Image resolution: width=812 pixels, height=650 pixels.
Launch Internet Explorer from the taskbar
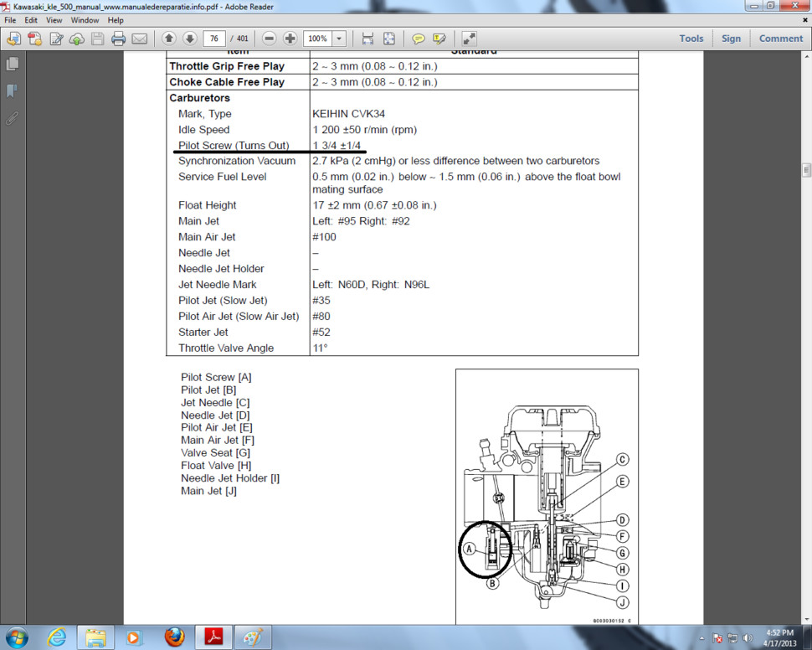pyautogui.click(x=56, y=637)
